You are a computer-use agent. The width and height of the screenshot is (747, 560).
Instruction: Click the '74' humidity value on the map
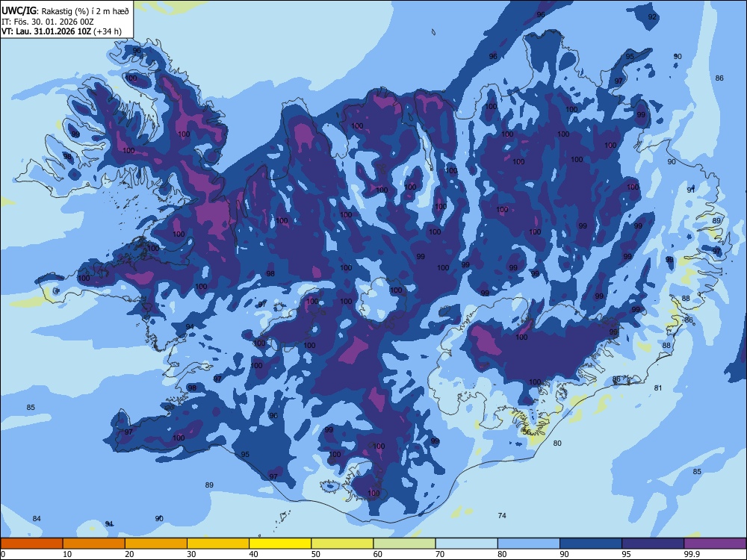502,515
